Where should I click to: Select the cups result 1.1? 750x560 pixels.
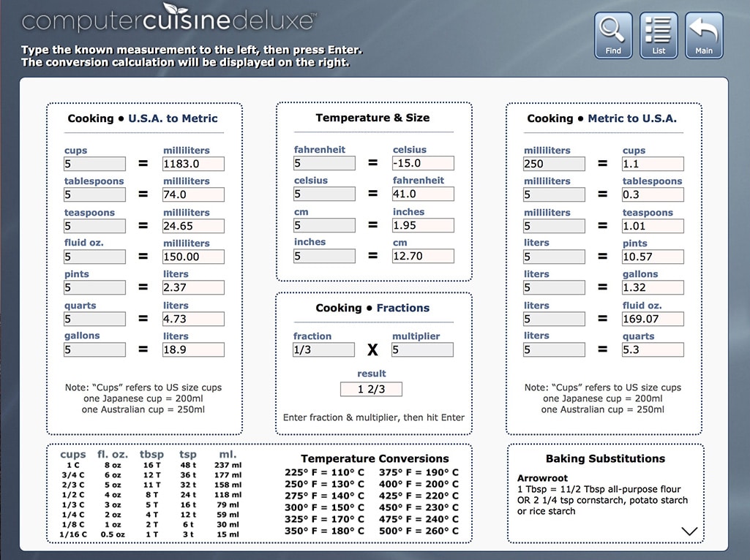tap(653, 164)
